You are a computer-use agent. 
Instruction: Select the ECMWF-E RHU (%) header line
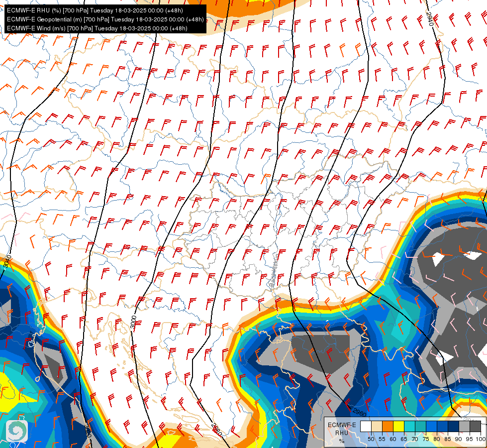95,10
